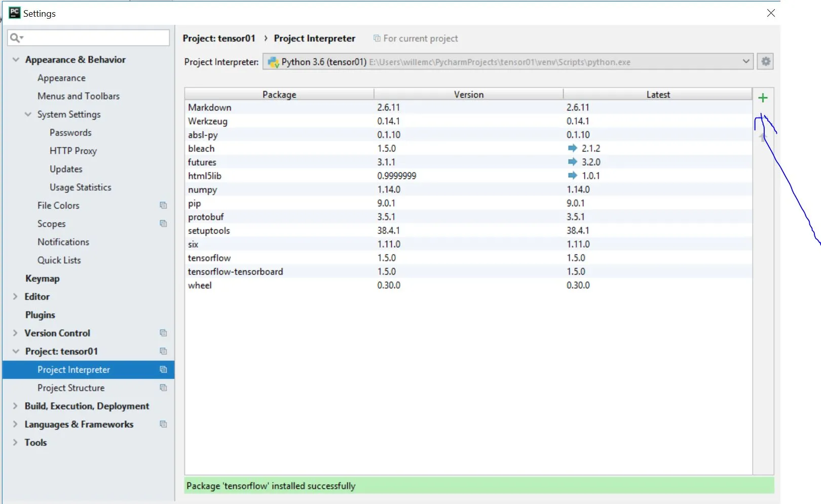The image size is (821, 504).
Task: Select the Markdown package row
Action: (468, 107)
